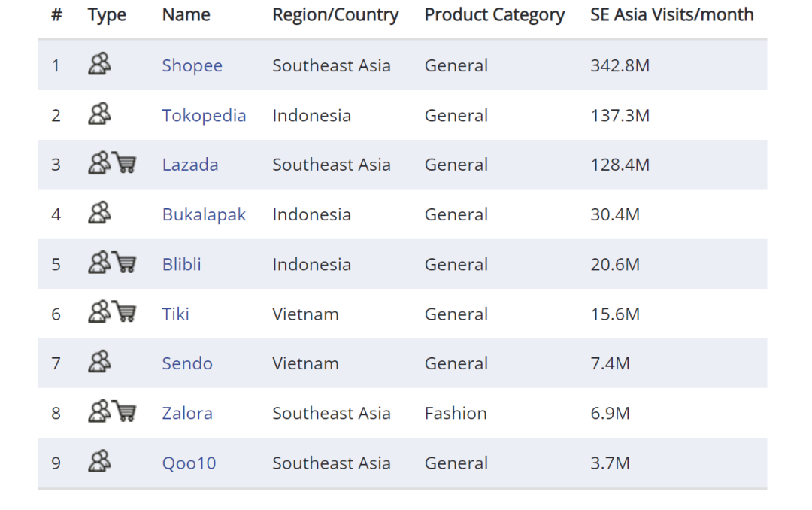Go to the Tiki link
The width and height of the screenshot is (812, 510).
point(175,314)
